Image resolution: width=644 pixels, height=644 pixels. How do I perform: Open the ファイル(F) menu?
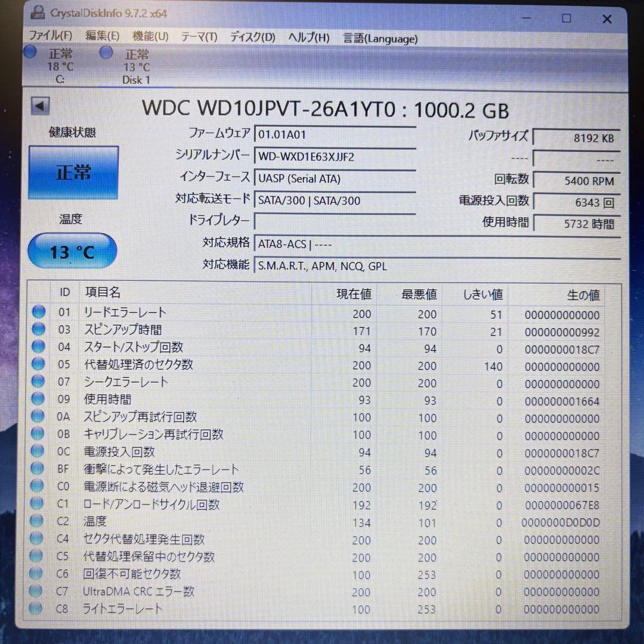[50, 36]
